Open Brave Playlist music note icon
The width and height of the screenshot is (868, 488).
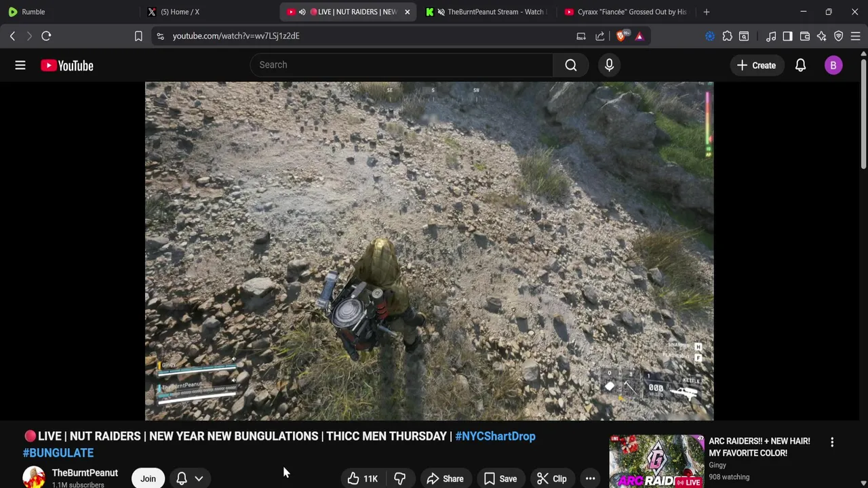[x=771, y=36]
